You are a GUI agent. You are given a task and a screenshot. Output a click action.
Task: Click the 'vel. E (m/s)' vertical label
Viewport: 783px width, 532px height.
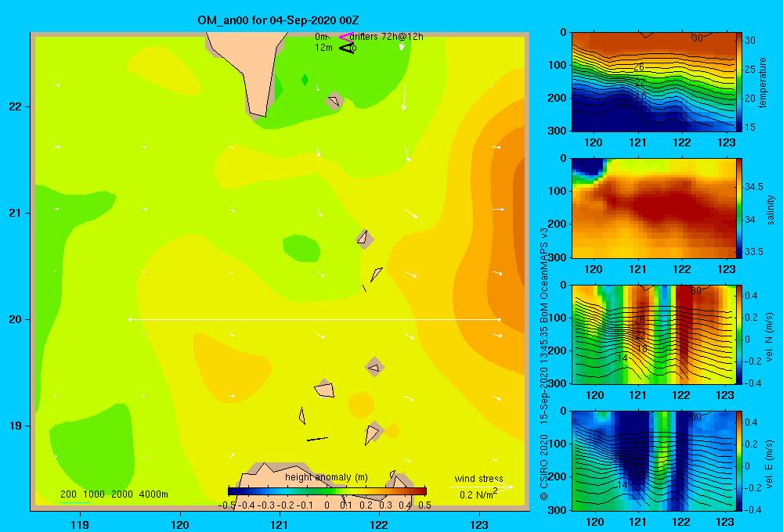point(769,464)
